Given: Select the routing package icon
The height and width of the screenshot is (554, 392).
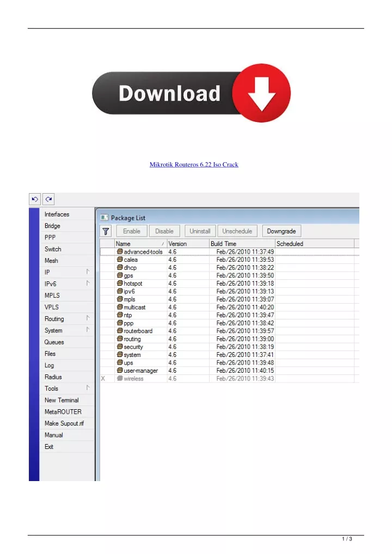Looking at the screenshot, I should pyautogui.click(x=120, y=339).
